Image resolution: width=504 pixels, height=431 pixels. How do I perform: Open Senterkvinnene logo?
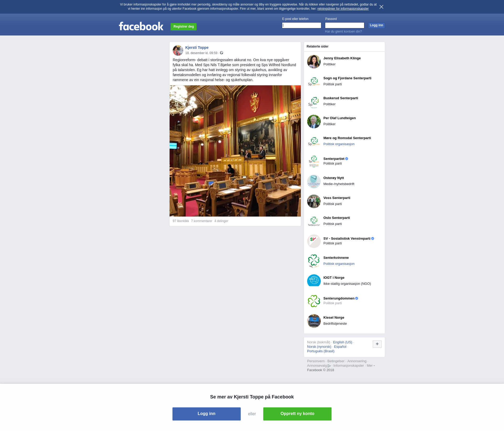(x=314, y=261)
